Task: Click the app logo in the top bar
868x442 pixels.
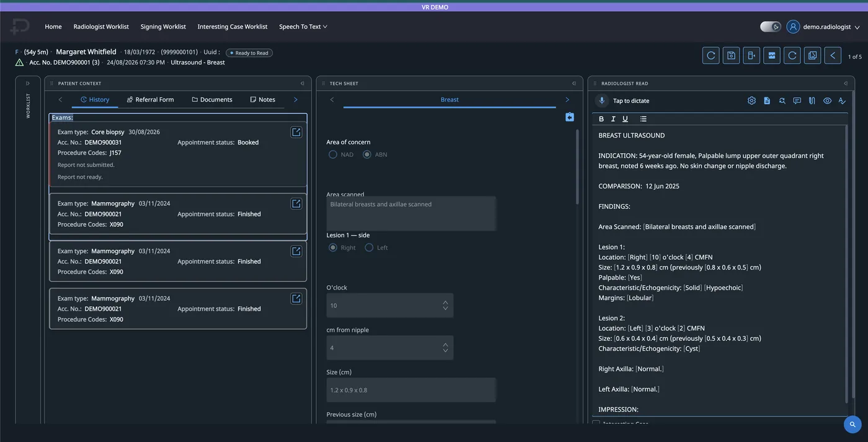Action: coord(20,27)
